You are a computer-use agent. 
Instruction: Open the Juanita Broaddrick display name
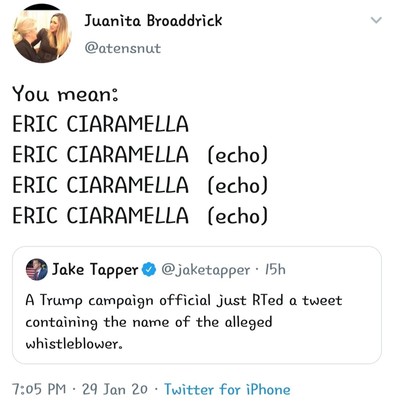pyautogui.click(x=153, y=21)
